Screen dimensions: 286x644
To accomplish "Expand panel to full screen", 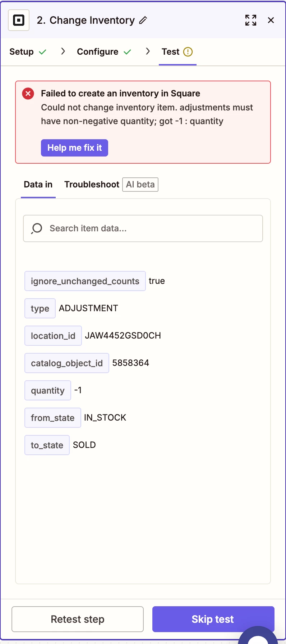I will (251, 20).
